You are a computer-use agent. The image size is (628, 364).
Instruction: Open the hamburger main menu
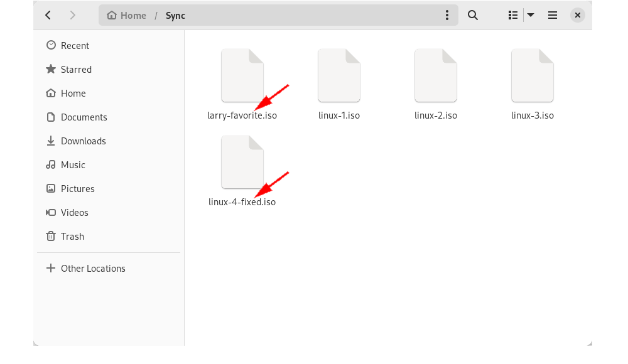pyautogui.click(x=553, y=15)
